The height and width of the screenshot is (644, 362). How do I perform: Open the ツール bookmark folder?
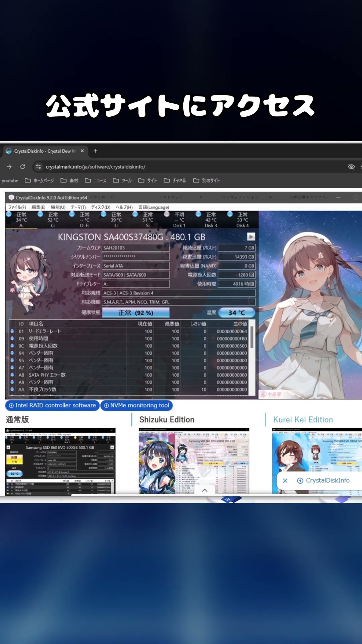pyautogui.click(x=122, y=180)
